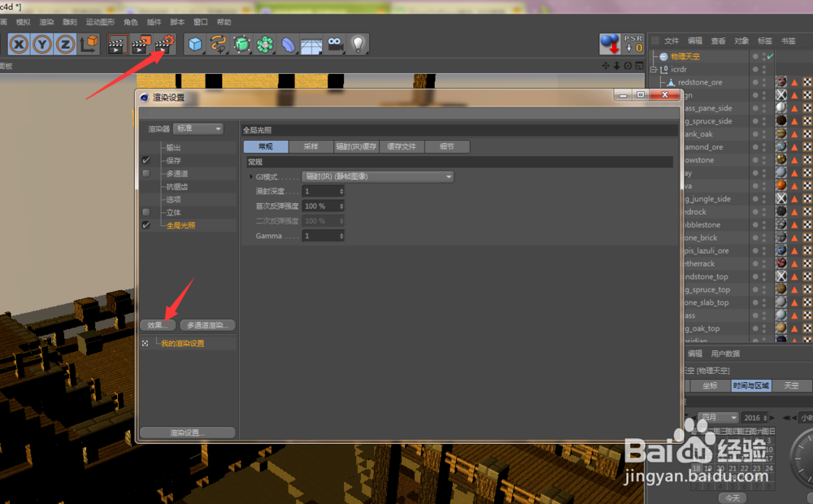Toggle the X axis lock
813x504 pixels.
(19, 44)
